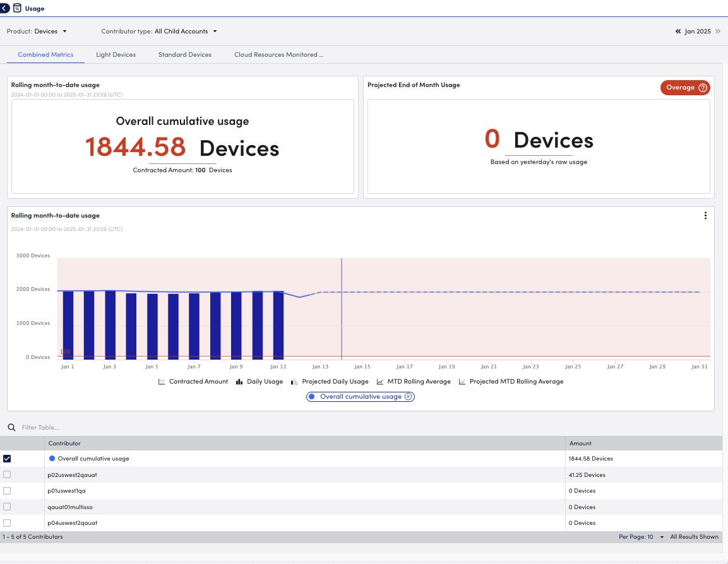Click the red 100 contracted line label

click(66, 352)
